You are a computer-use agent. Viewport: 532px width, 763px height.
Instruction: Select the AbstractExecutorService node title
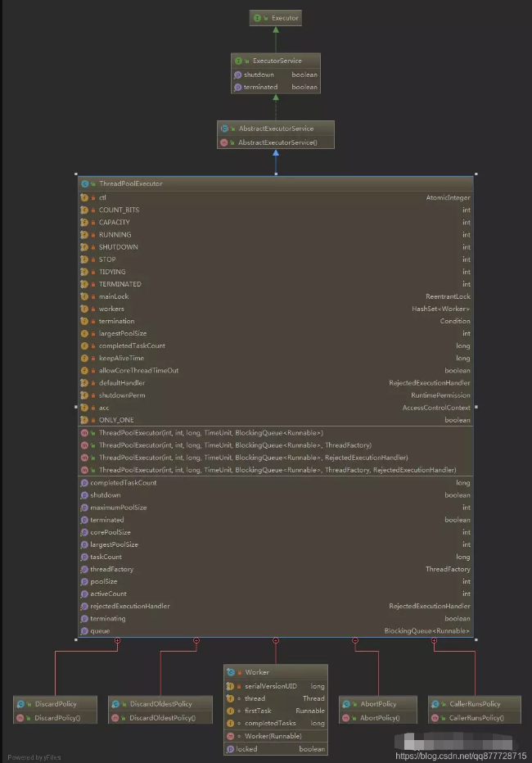pos(276,129)
